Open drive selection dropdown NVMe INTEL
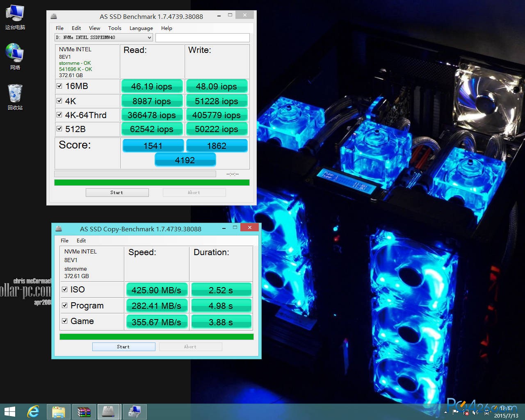This screenshot has height=420, width=525. click(104, 37)
